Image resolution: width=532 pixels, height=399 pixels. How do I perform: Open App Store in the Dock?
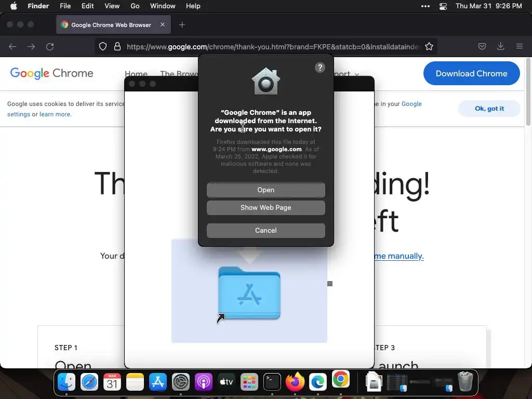158,382
